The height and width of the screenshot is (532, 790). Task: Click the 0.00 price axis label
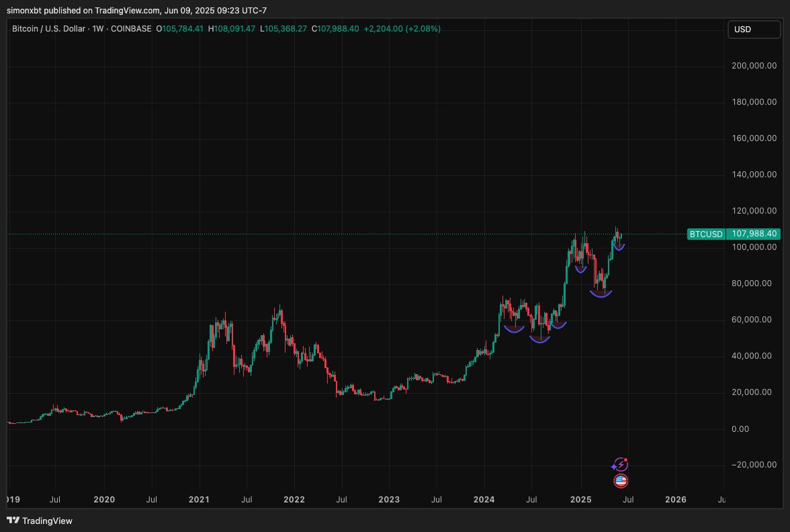tap(740, 429)
